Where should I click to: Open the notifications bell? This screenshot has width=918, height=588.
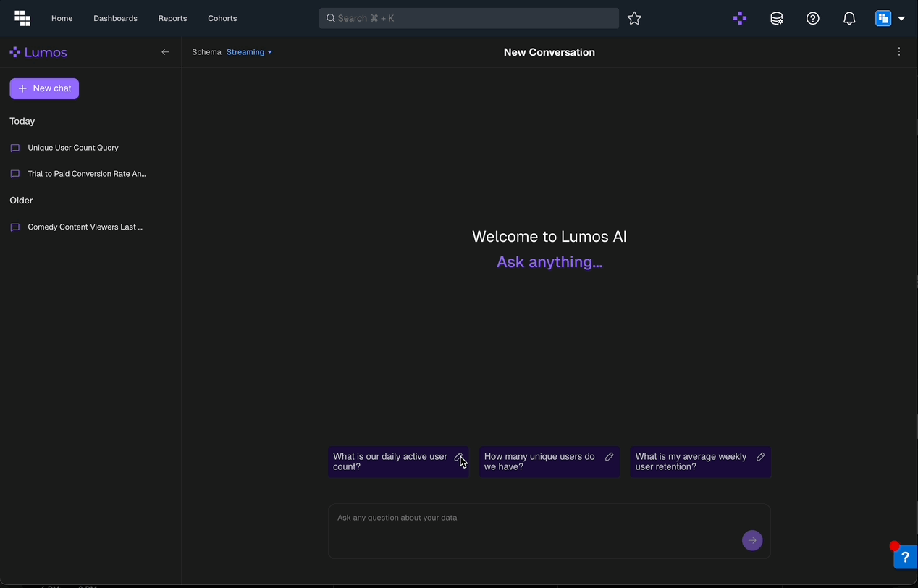click(x=849, y=19)
